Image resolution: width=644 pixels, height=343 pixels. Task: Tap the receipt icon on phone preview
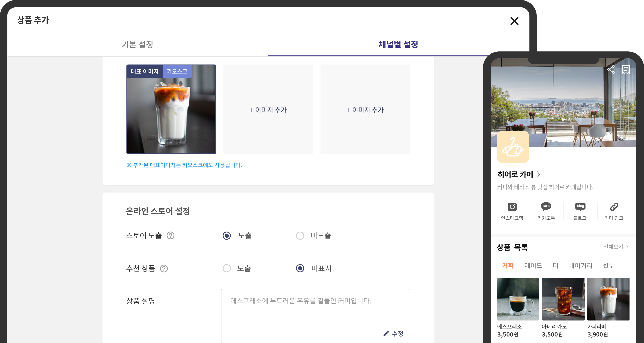626,69
